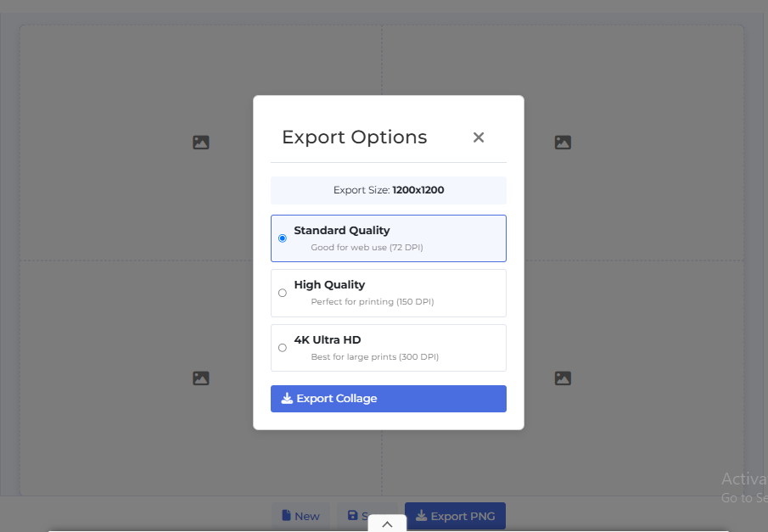Close the Export Options dialog
Screen dimensions: 768x532
coord(479,137)
